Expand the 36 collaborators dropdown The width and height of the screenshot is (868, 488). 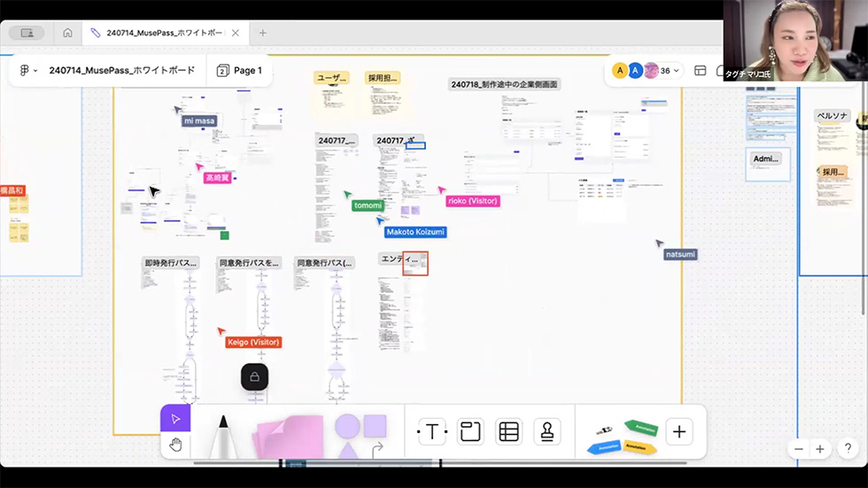click(670, 71)
